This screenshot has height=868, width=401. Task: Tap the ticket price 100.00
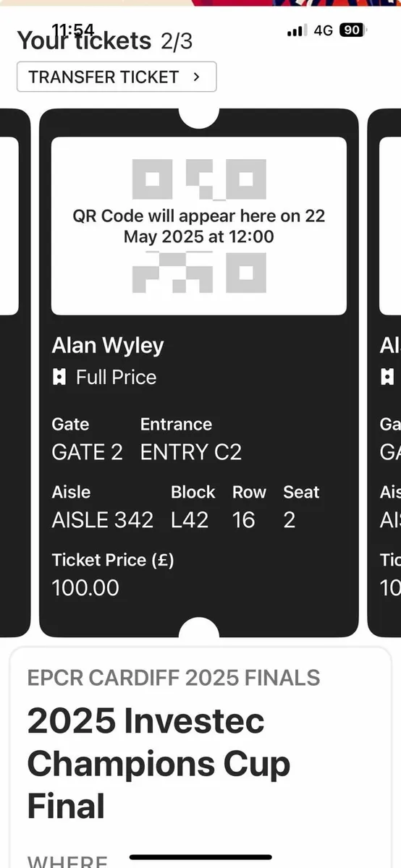click(x=85, y=587)
